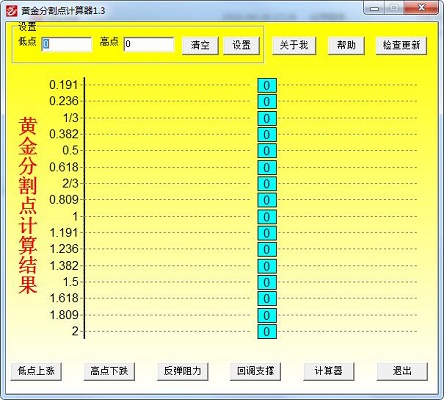444x400 pixels.
Task: Click the 0.191 ratio label
Action: point(64,85)
